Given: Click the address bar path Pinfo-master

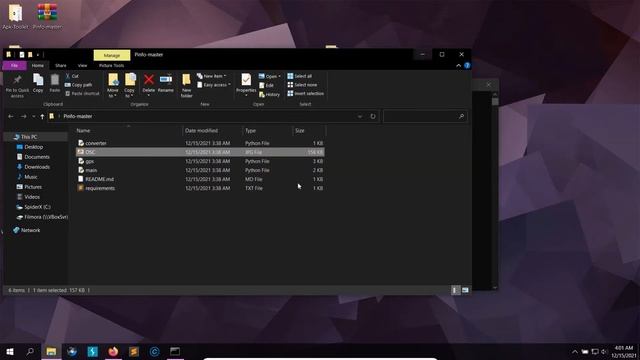Looking at the screenshot, I should tap(78, 116).
